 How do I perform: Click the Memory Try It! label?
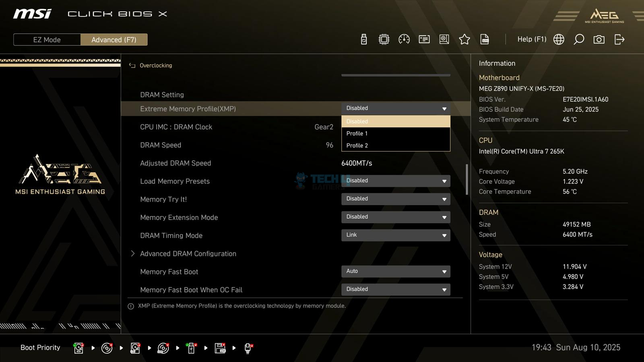point(163,200)
